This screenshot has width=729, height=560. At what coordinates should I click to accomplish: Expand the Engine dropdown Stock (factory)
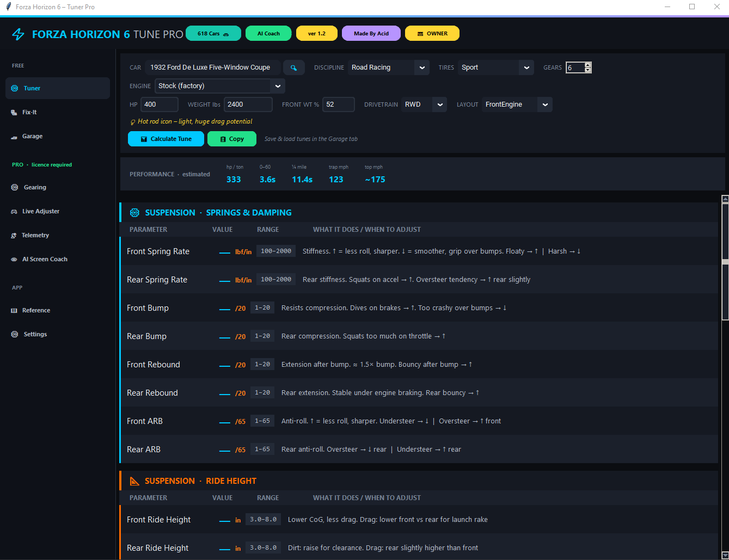click(x=220, y=86)
